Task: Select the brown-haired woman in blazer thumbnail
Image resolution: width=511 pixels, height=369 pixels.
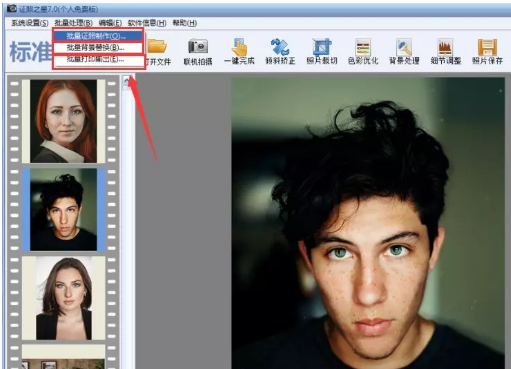Action: tap(64, 298)
